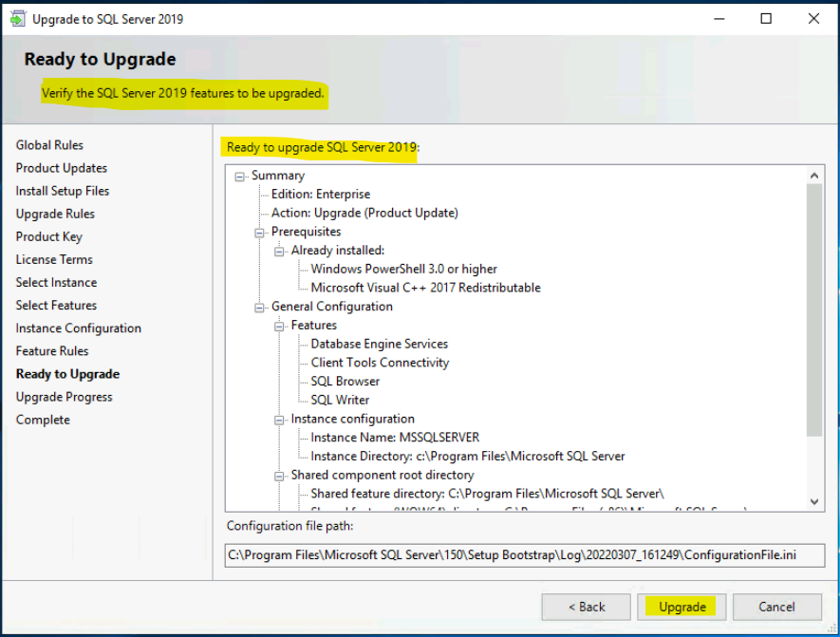Image resolution: width=840 pixels, height=637 pixels.
Task: Select the Instance Configuration step
Action: coord(79,328)
